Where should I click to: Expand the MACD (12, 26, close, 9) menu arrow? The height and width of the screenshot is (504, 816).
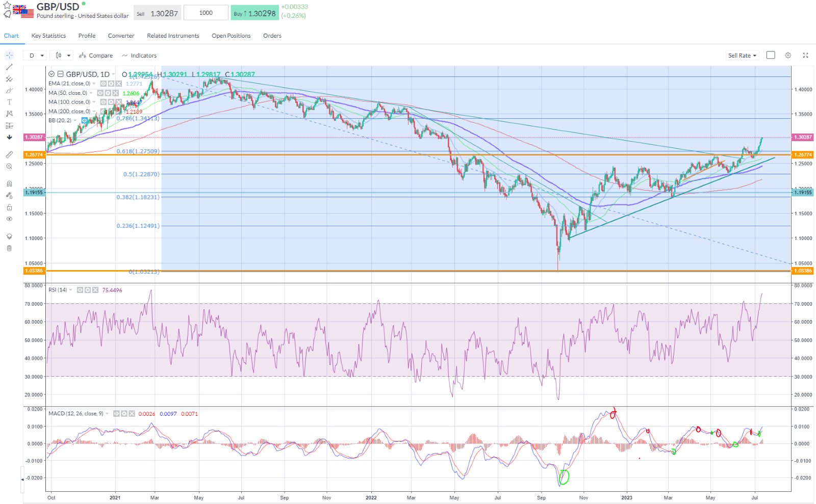[x=107, y=414]
